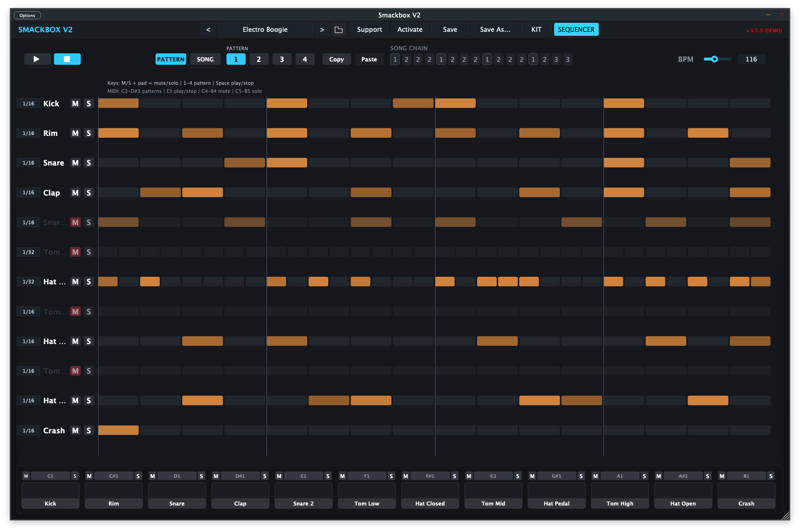Click the Save As... button
800x532 pixels.
[x=495, y=30]
